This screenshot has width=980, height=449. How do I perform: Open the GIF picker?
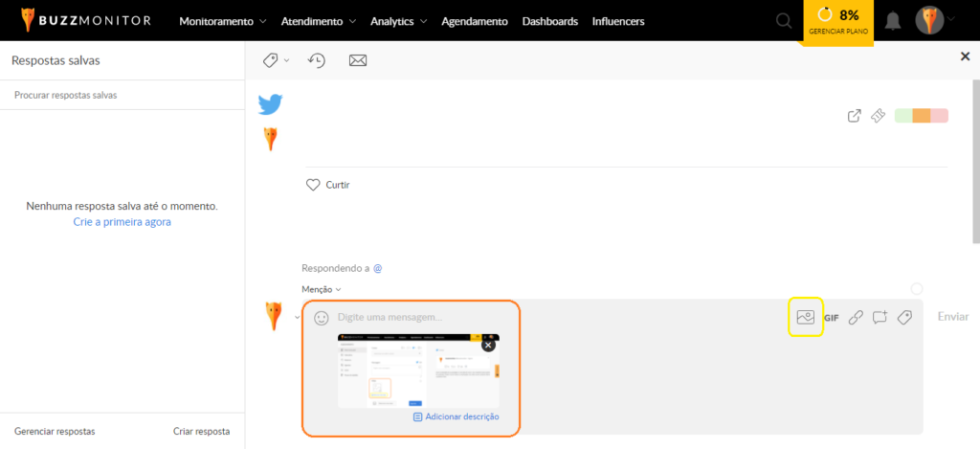[x=831, y=318]
